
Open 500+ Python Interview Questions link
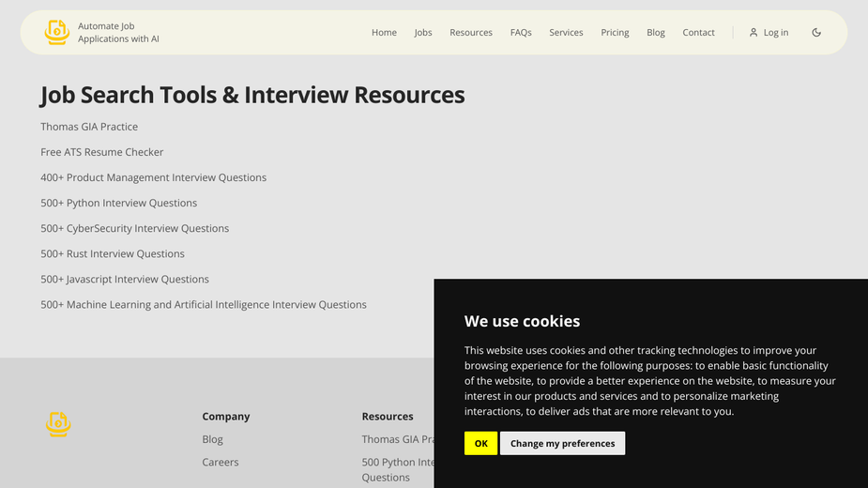click(x=118, y=204)
